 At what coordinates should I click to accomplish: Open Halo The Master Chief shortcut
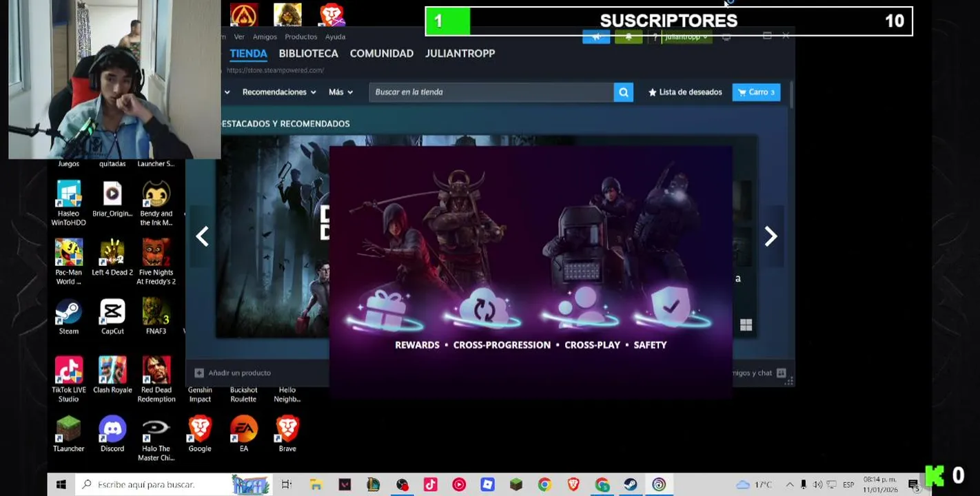click(x=156, y=438)
